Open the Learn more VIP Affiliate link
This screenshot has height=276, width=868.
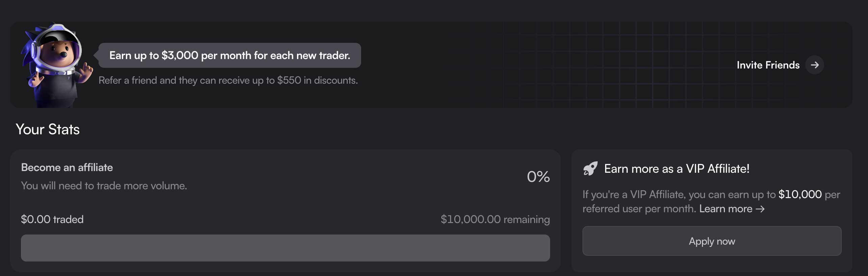coord(726,209)
